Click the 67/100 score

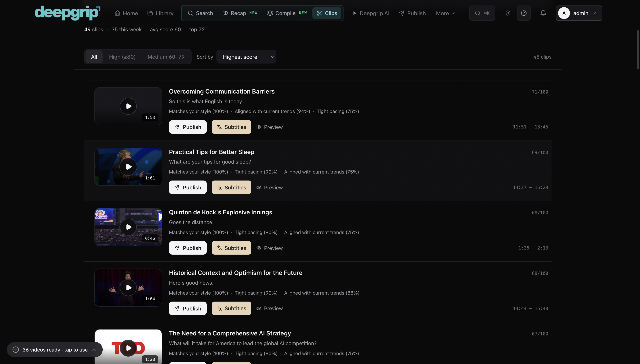540,334
